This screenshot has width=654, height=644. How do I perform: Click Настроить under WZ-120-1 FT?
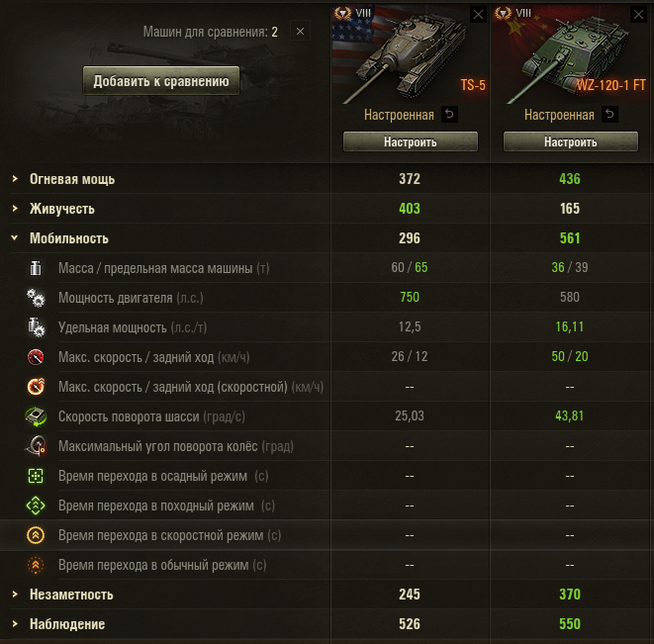point(571,141)
